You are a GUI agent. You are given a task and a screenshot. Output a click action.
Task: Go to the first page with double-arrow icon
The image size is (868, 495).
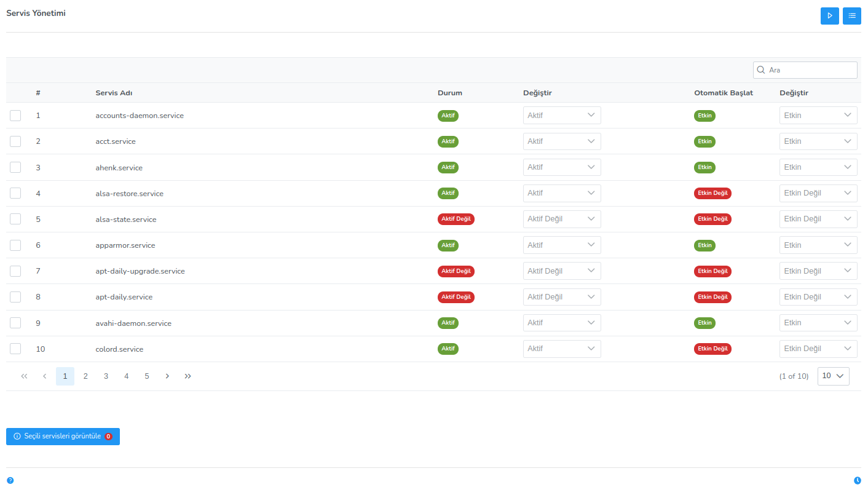tap(24, 376)
